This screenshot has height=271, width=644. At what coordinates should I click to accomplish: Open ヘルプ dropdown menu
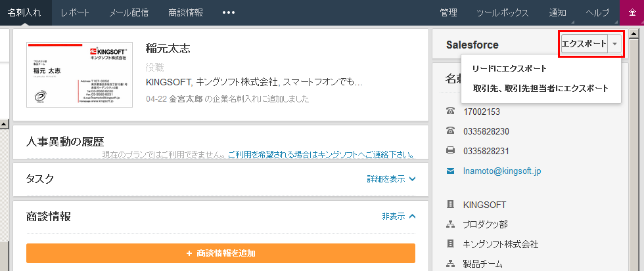597,12
